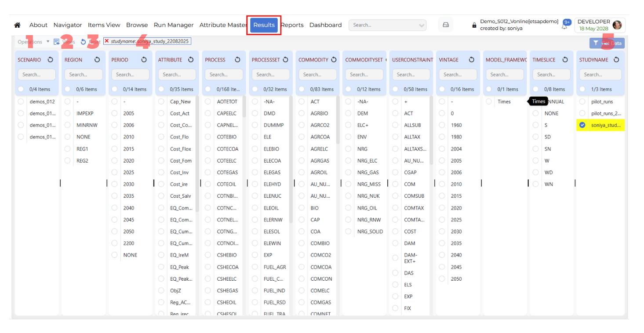Go to the Dashboard tab

[x=325, y=25]
